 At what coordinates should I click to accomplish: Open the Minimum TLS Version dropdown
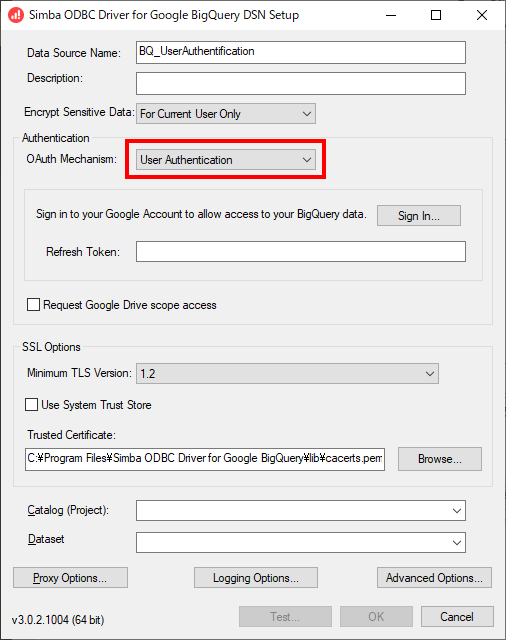(x=287, y=373)
